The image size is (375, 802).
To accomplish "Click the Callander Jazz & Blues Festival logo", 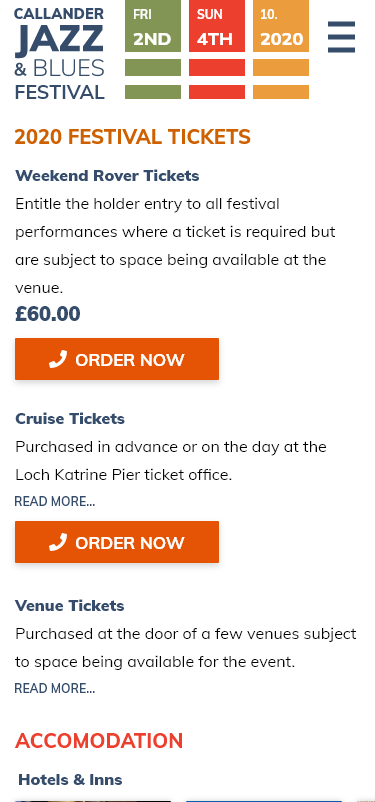I will [x=59, y=54].
